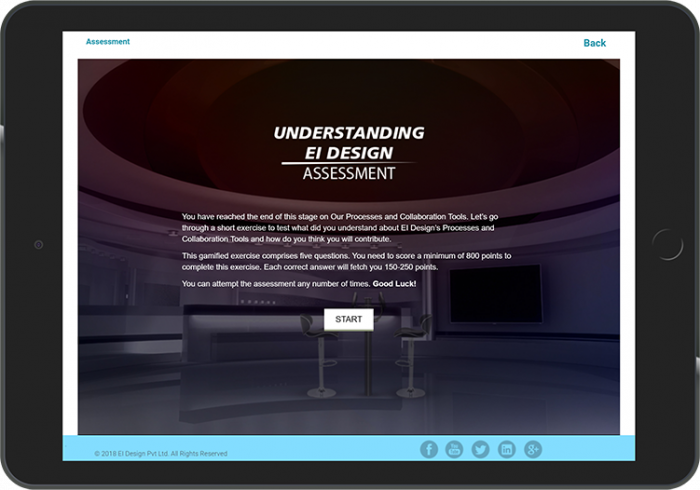Open the Google Plus icon in footer
Image resolution: width=700 pixels, height=490 pixels.
[533, 449]
